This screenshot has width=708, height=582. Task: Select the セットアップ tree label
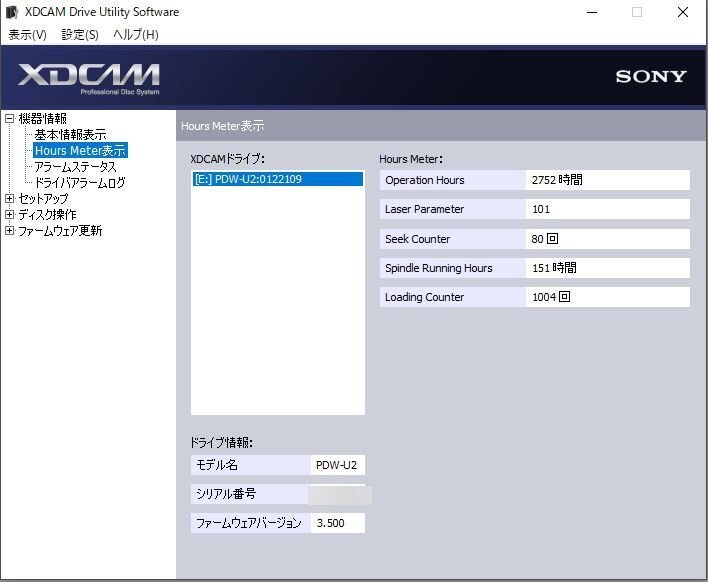click(43, 199)
